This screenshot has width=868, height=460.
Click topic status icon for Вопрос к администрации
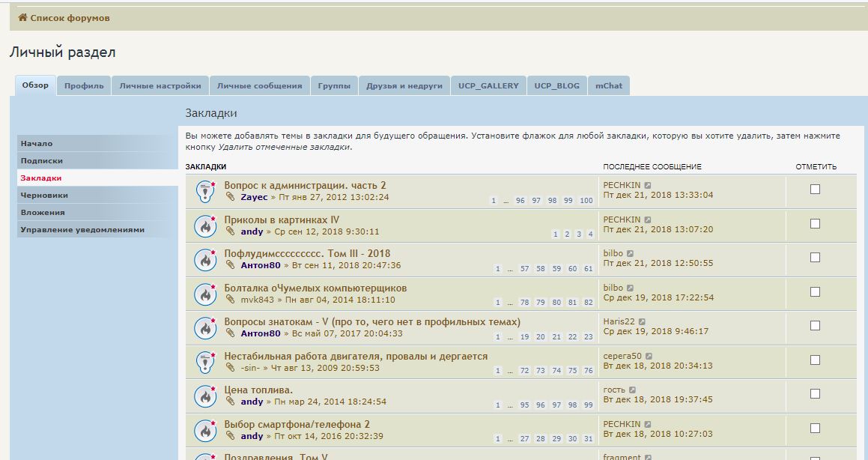(205, 192)
